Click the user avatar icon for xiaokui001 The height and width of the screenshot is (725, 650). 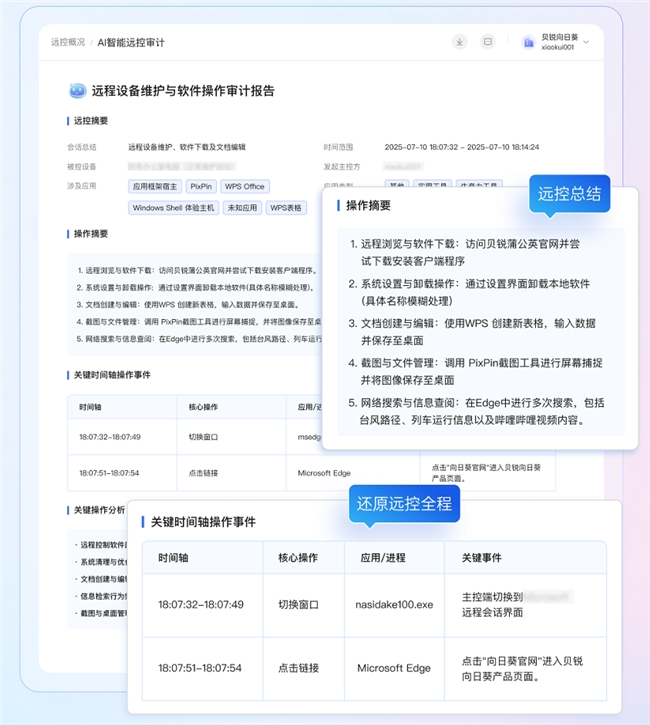click(528, 42)
